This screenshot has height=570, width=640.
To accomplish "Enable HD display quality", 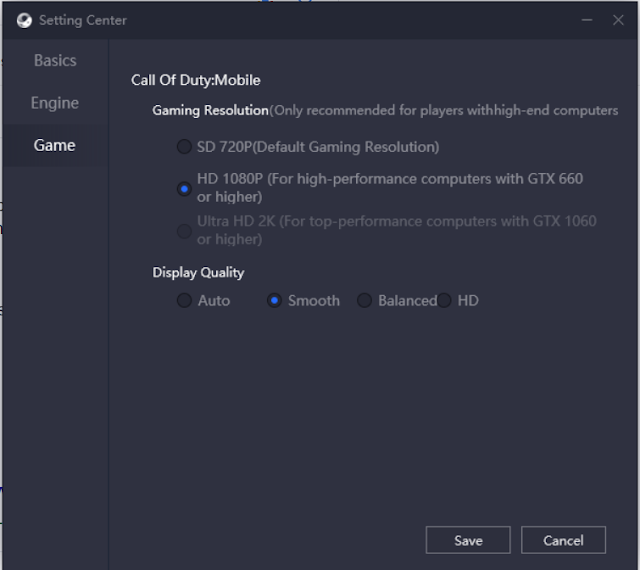I will [444, 301].
